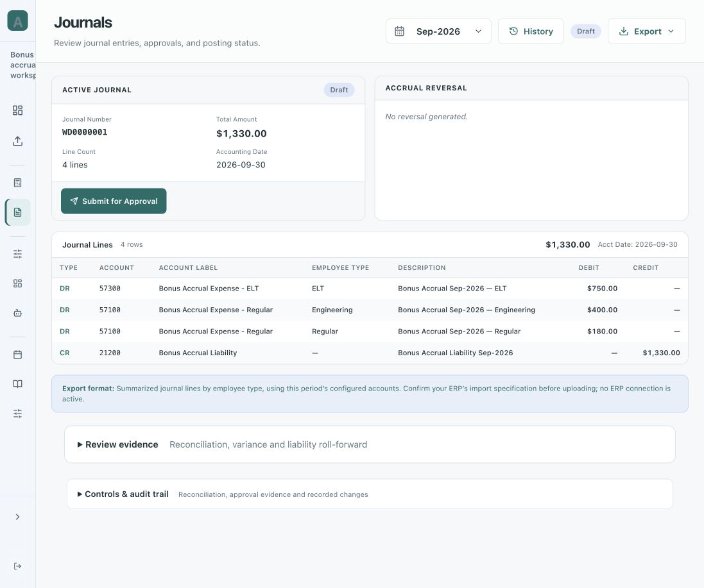This screenshot has height=588, width=704.
Task: Click account number 57300
Action: (x=110, y=289)
